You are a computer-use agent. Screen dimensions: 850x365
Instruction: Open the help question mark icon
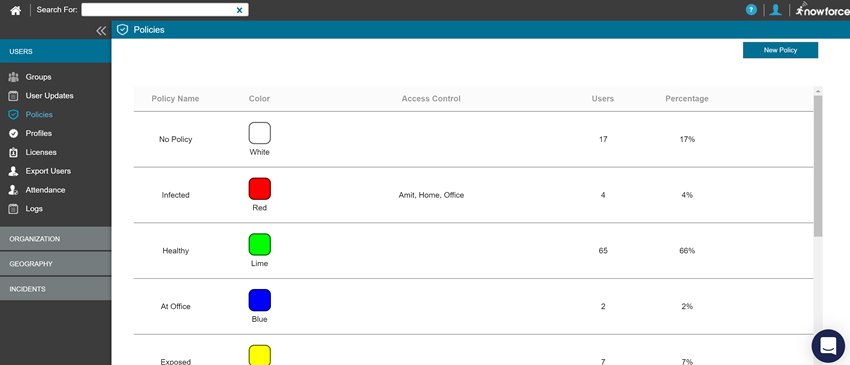[751, 10]
